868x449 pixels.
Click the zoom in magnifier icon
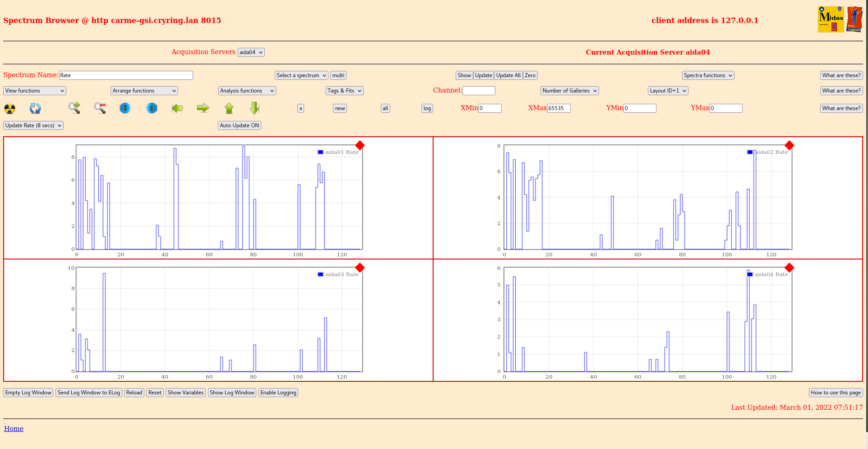point(74,108)
